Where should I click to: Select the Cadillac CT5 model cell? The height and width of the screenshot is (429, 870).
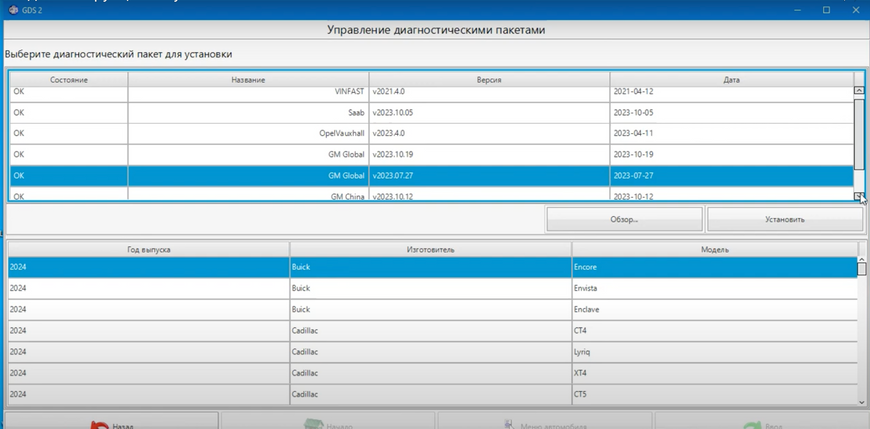click(715, 394)
